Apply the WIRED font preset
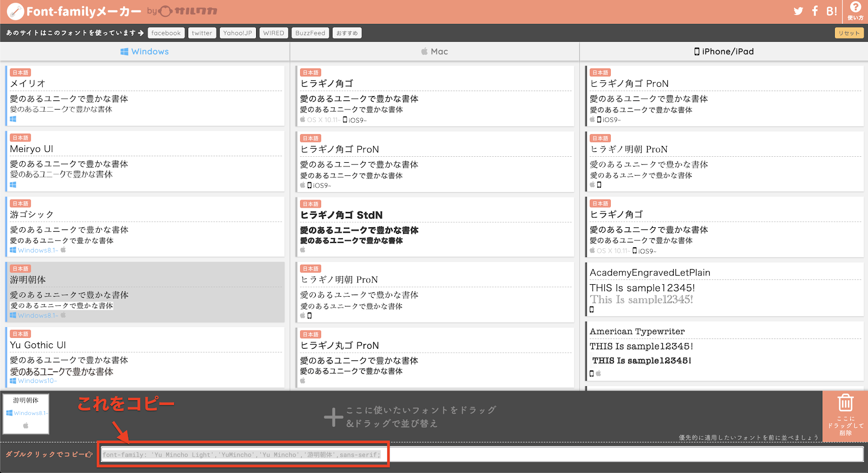 pos(273,33)
